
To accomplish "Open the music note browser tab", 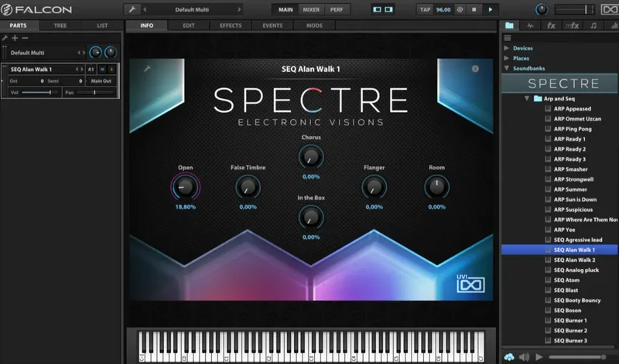I will [x=593, y=26].
